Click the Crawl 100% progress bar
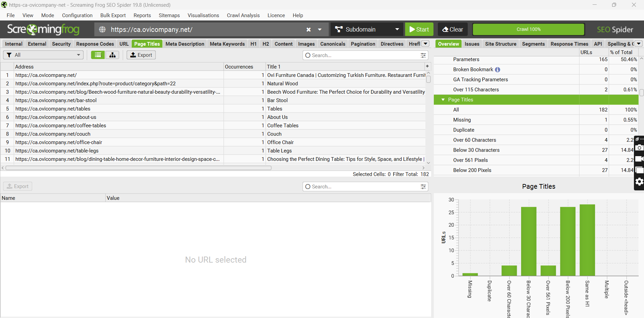The height and width of the screenshot is (318, 644). [528, 30]
